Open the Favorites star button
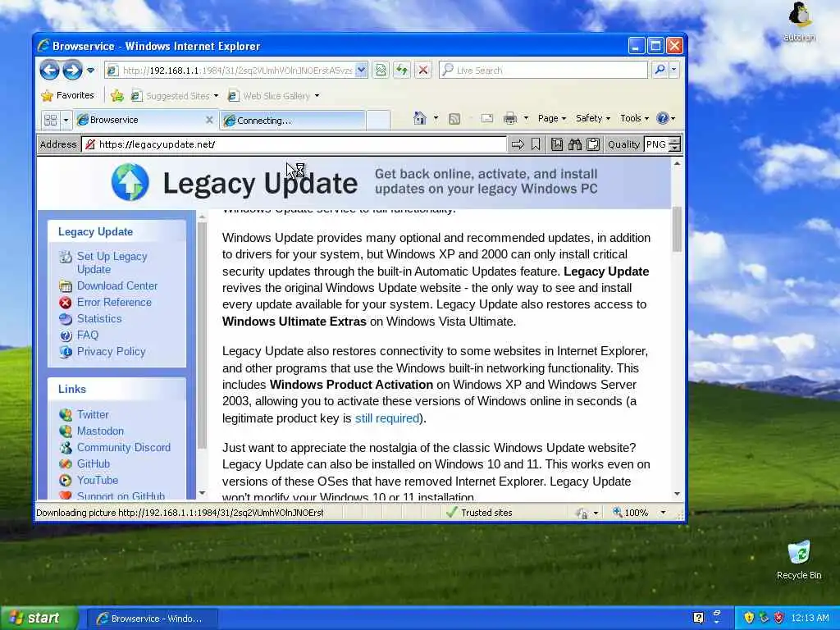Screen dimensions: 840x630 pyautogui.click(x=68, y=95)
